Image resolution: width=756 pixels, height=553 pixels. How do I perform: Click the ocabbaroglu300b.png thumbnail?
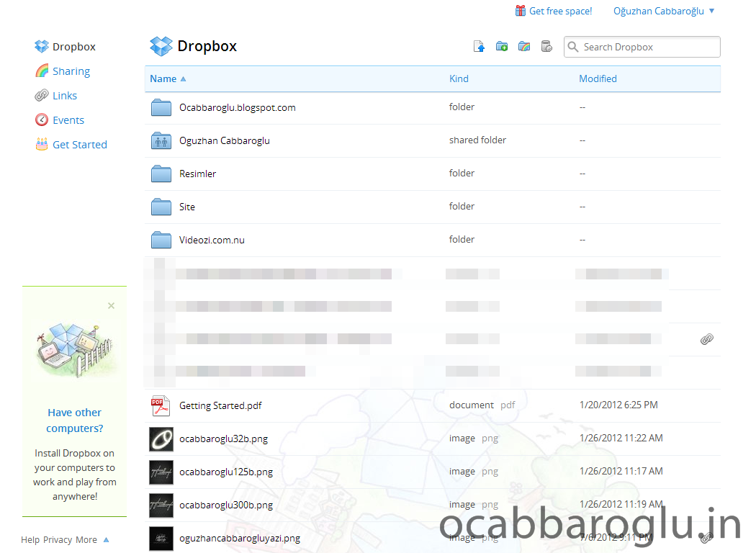click(x=161, y=505)
